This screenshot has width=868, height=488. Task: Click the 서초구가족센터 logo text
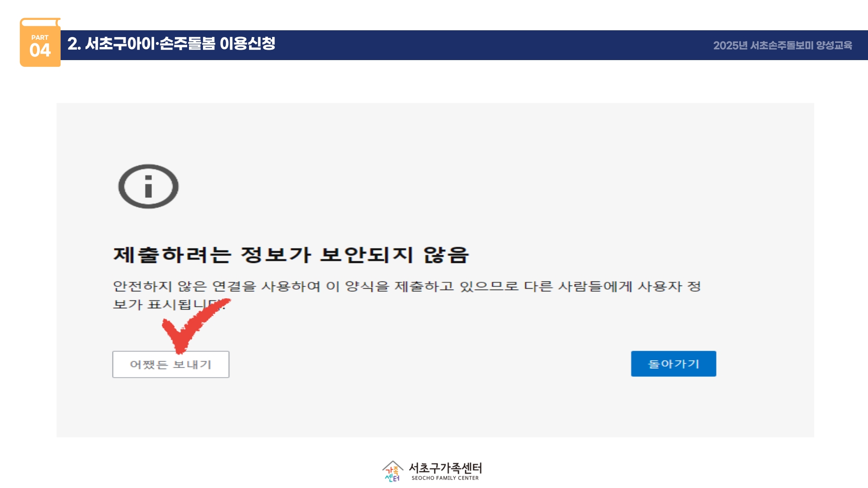(x=445, y=468)
